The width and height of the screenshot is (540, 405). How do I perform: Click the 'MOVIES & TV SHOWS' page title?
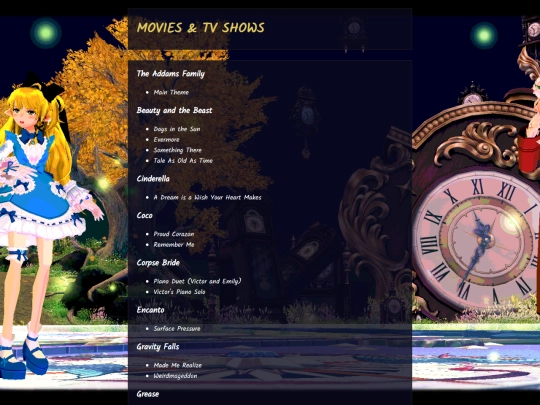pos(201,28)
